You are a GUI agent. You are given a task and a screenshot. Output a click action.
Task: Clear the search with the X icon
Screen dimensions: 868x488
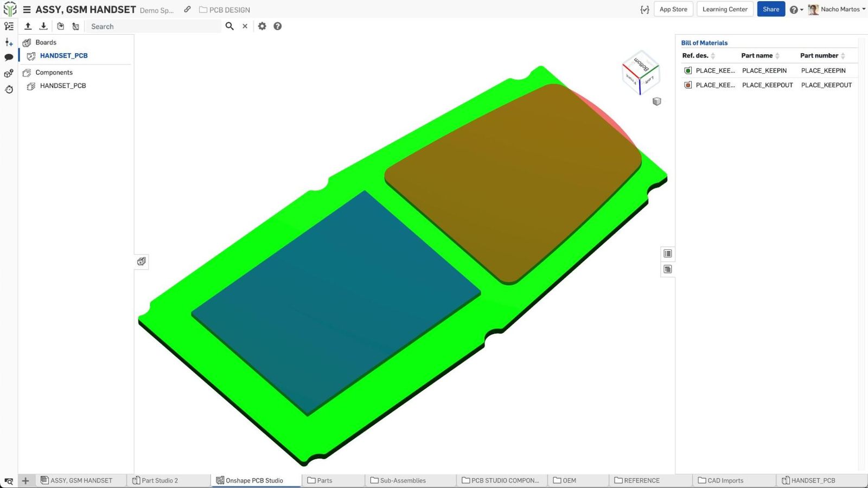tap(245, 26)
